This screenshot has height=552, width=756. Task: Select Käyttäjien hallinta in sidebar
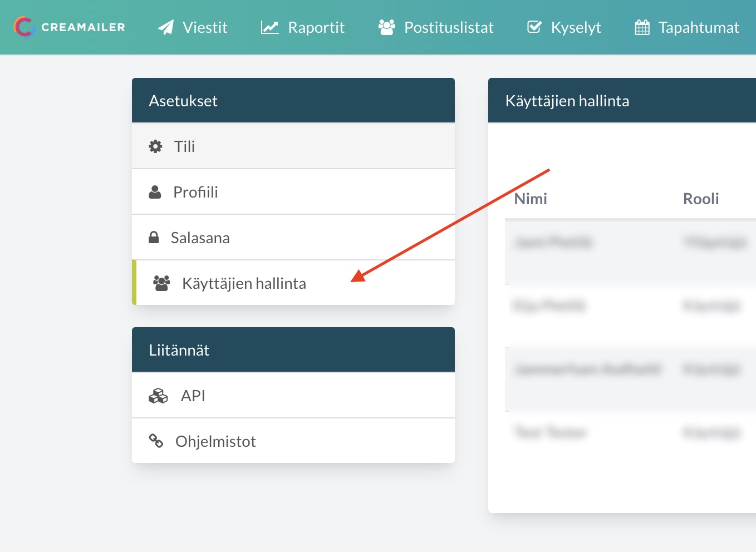tap(293, 283)
